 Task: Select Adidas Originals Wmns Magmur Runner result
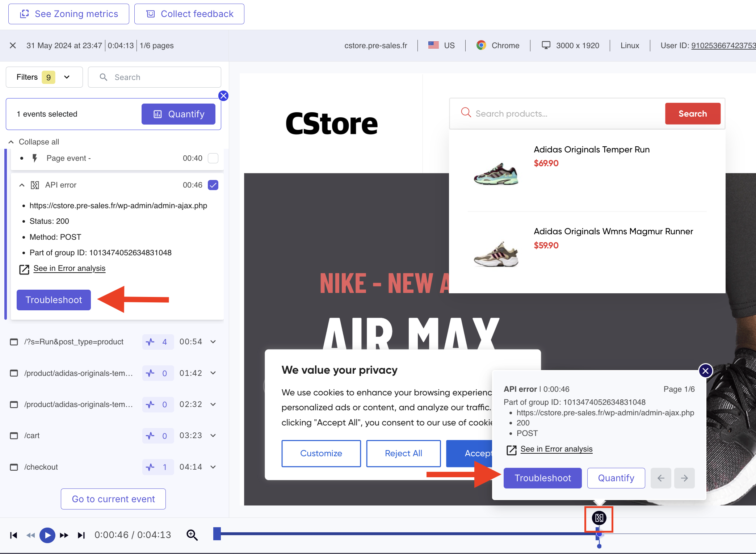click(x=613, y=231)
